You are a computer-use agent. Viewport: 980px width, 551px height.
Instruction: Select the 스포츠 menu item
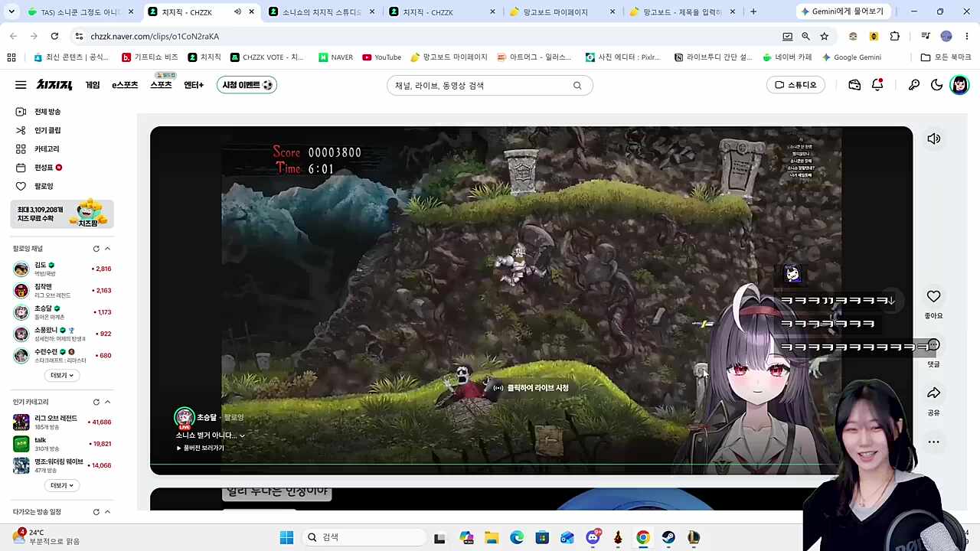pyautogui.click(x=161, y=85)
